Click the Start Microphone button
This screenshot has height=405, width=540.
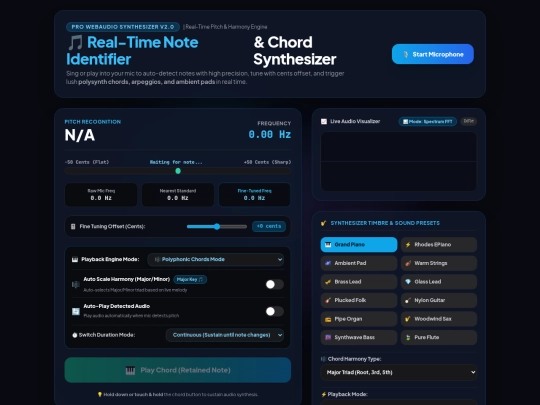[433, 54]
